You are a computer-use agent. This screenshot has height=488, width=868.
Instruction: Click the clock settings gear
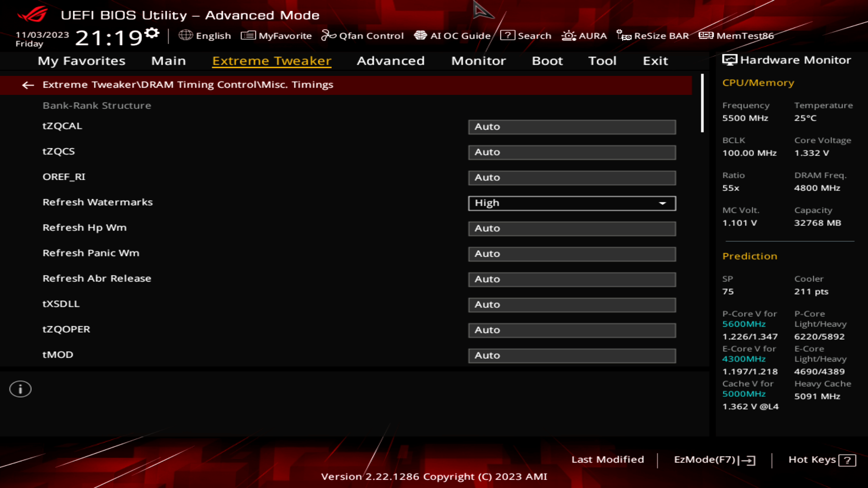pyautogui.click(x=152, y=32)
